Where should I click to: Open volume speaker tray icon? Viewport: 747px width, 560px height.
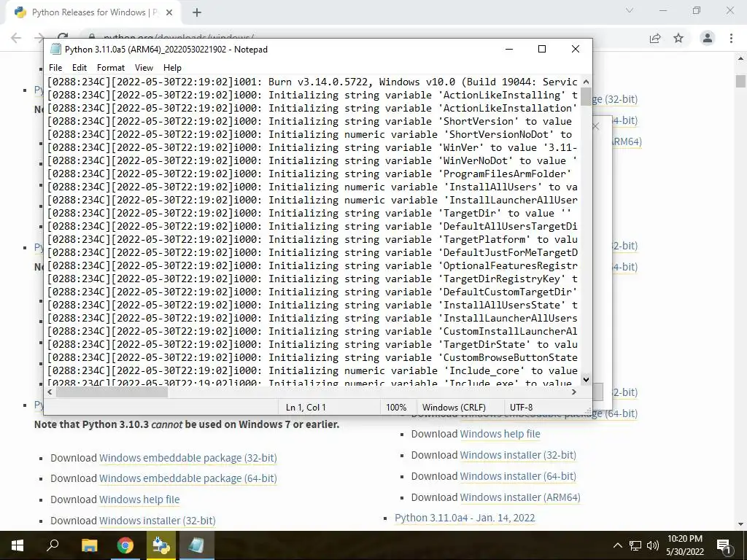pos(653,545)
